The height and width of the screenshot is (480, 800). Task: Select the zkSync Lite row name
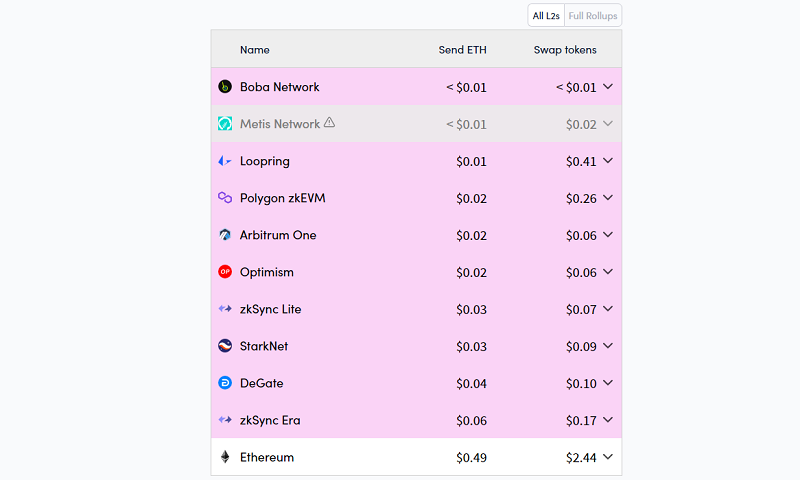(270, 309)
